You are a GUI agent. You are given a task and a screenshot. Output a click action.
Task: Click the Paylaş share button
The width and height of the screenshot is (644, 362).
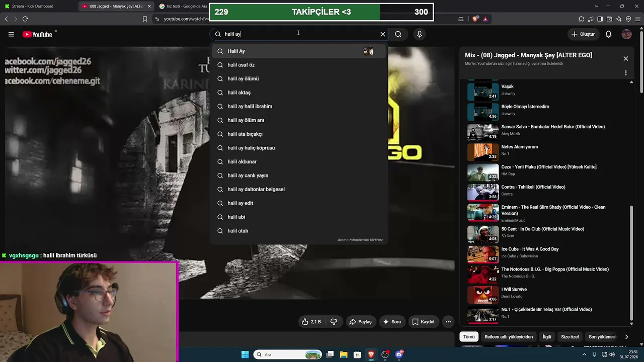pos(360,322)
